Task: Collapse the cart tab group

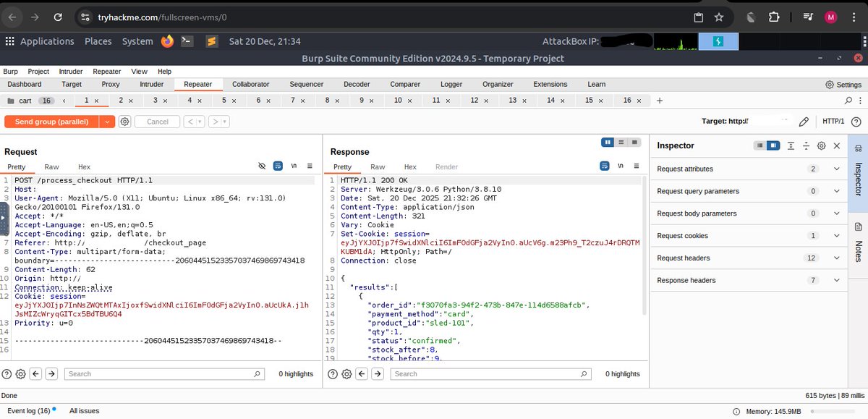Action: [64, 101]
